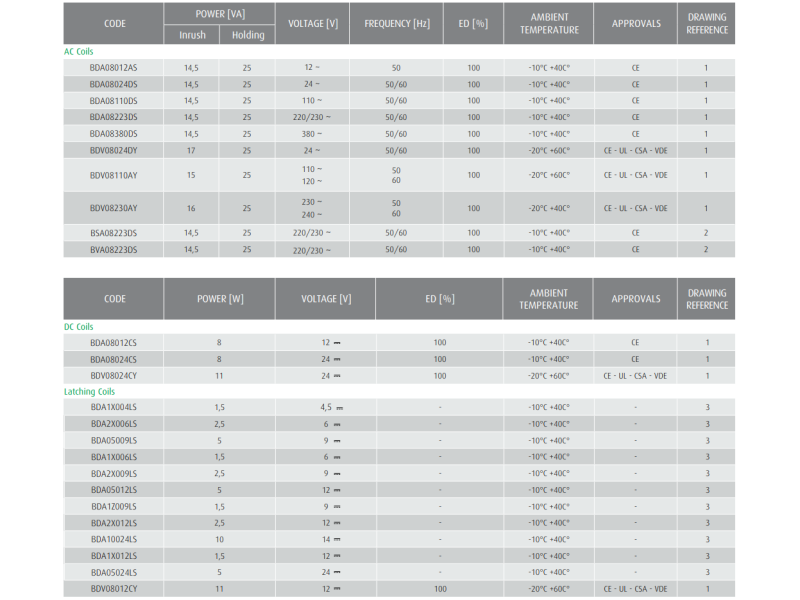Click latching coil code BDA1X004LS
The image size is (800, 600).
point(114,408)
